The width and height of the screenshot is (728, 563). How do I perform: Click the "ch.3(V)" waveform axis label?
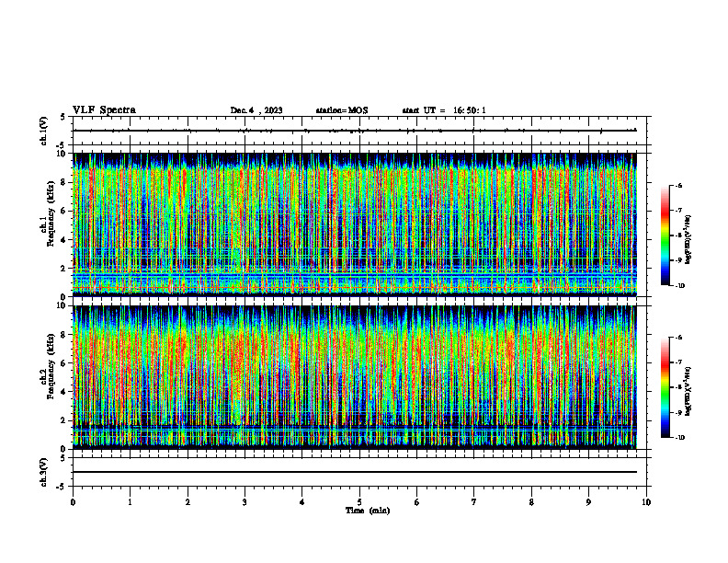pyautogui.click(x=44, y=472)
